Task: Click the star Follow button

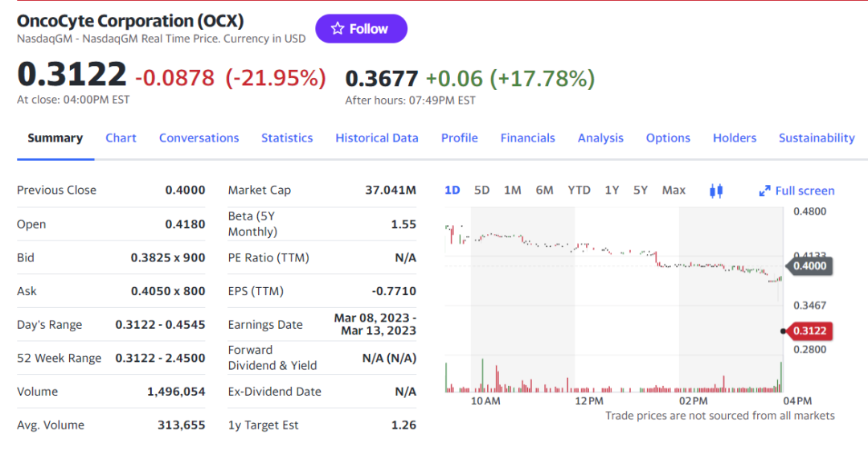Action: pos(361,29)
